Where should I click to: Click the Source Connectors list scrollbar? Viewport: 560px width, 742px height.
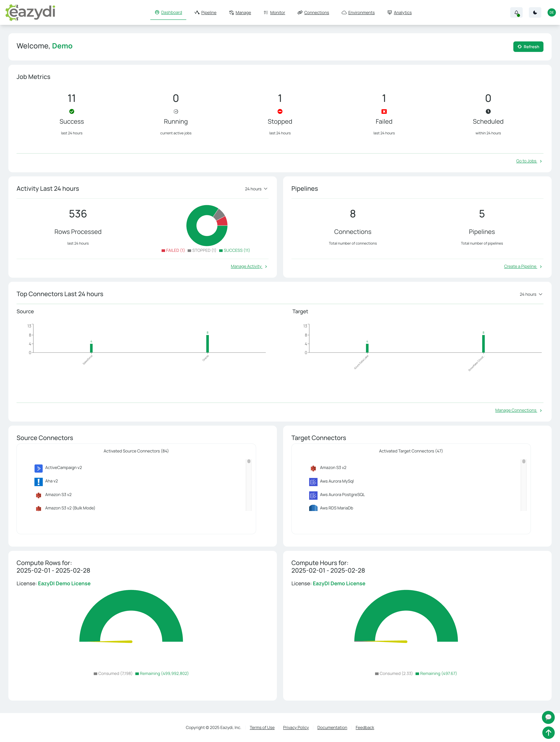249,485
